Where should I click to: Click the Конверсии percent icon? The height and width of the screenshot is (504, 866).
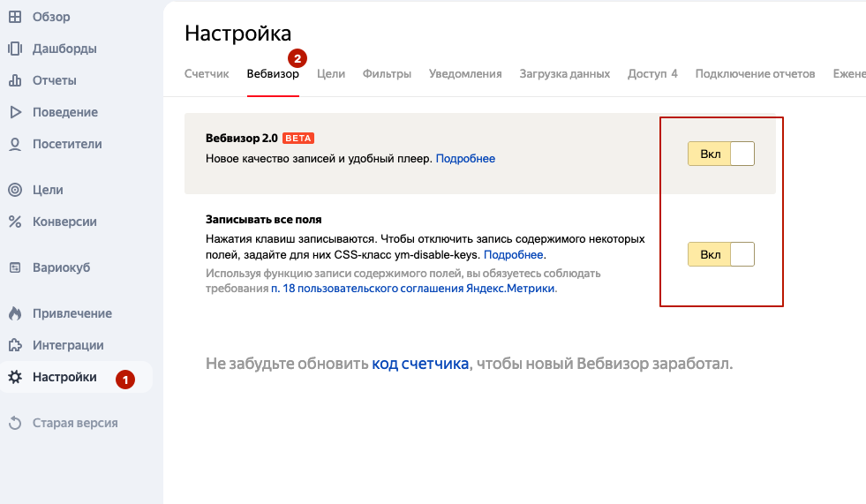(x=15, y=222)
